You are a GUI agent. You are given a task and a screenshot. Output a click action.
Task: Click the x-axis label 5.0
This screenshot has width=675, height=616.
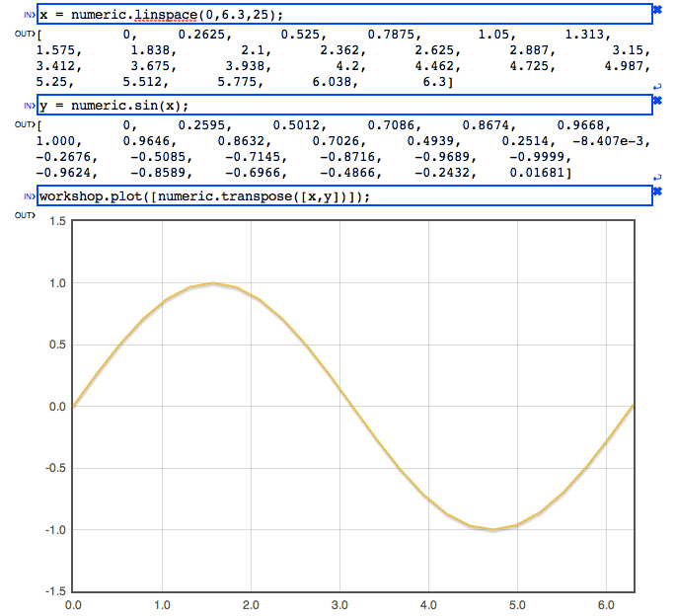pos(517,605)
